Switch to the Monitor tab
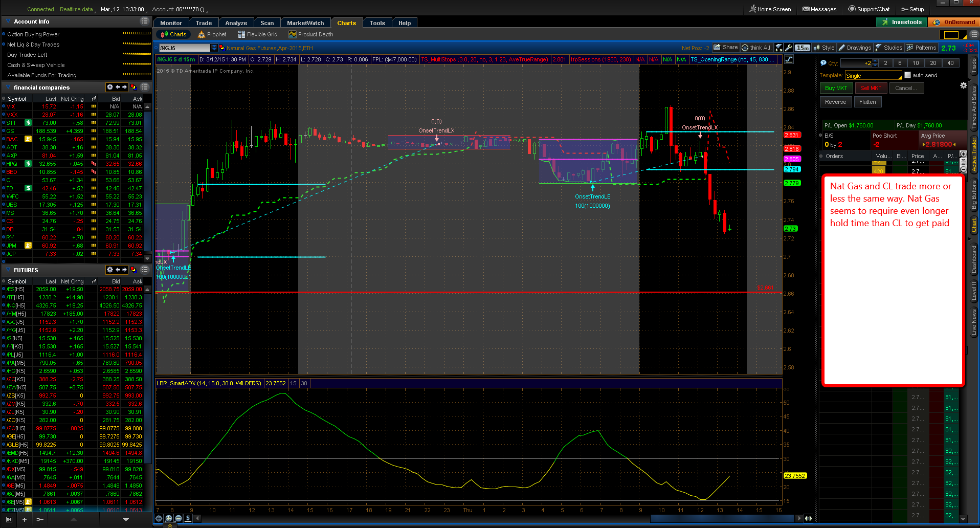Viewport: 980px width, 528px height. point(171,23)
